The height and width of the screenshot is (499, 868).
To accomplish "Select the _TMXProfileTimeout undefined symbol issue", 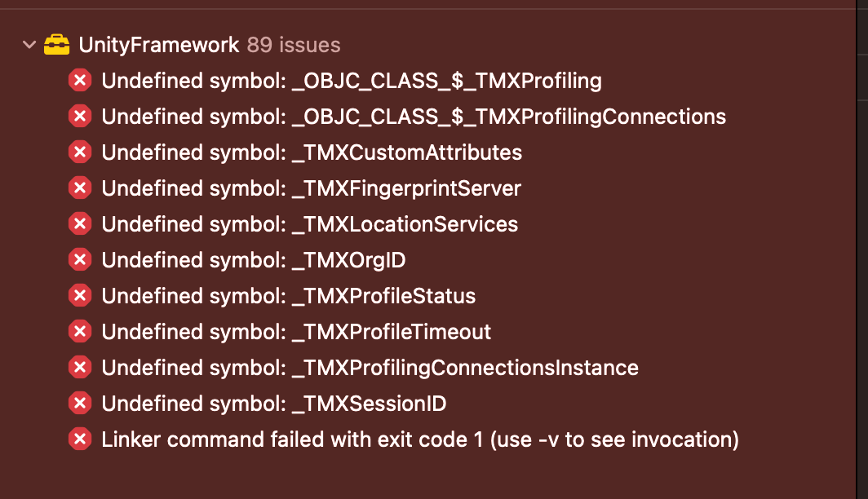I will pyautogui.click(x=296, y=332).
